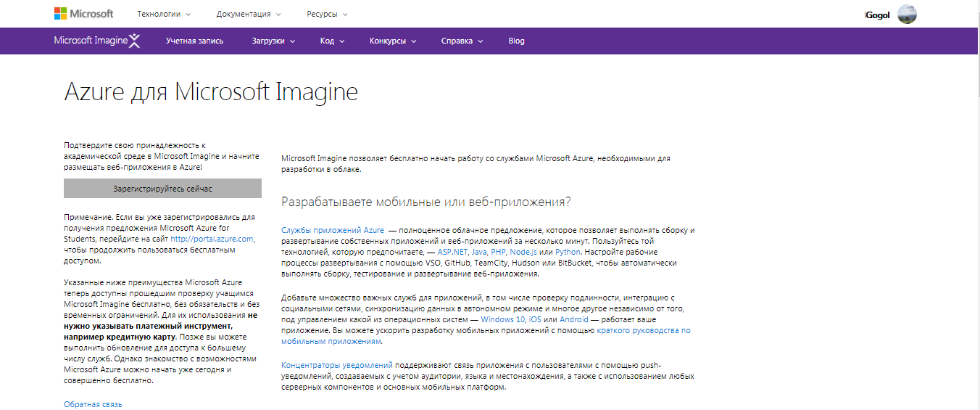The width and height of the screenshot is (980, 410).
Task: Click the Gogol account name
Action: point(878,15)
